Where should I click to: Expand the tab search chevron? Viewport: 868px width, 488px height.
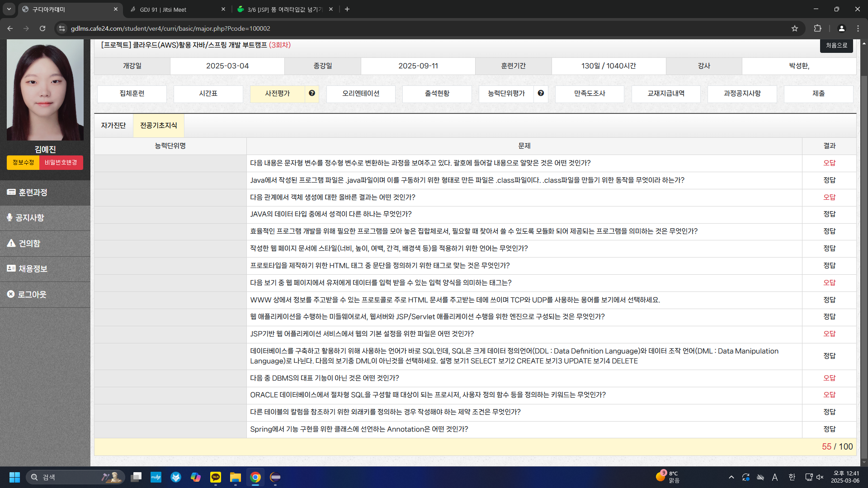(x=9, y=9)
